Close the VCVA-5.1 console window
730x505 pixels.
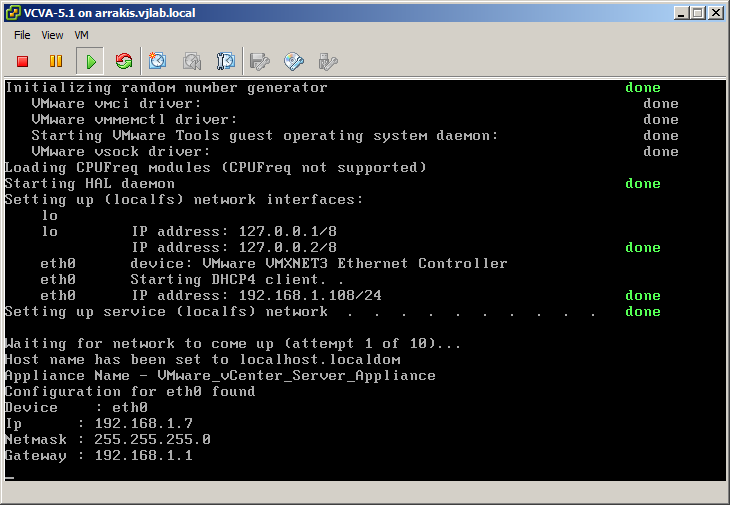(x=716, y=12)
